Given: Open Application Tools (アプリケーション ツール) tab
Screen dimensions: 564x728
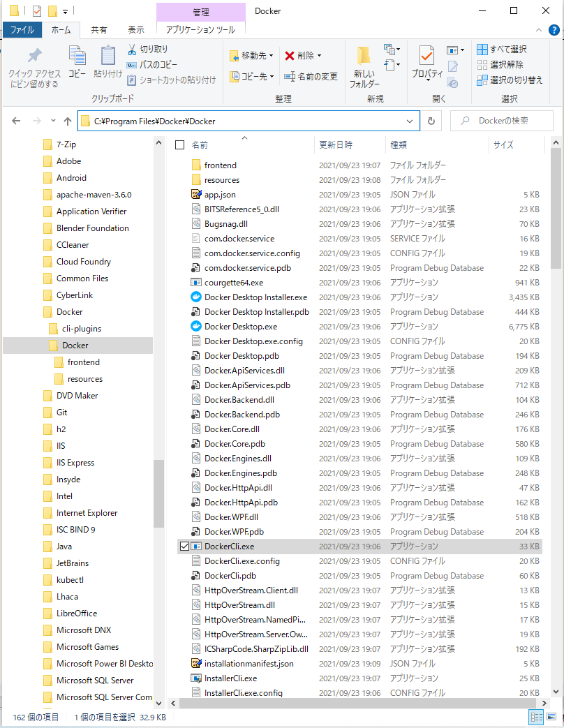Looking at the screenshot, I should coord(200,30).
